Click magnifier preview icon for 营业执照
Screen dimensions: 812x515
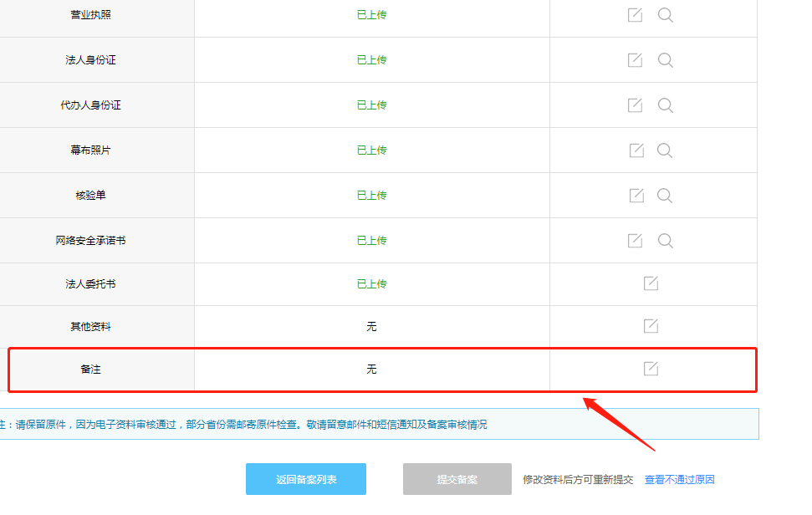665,15
